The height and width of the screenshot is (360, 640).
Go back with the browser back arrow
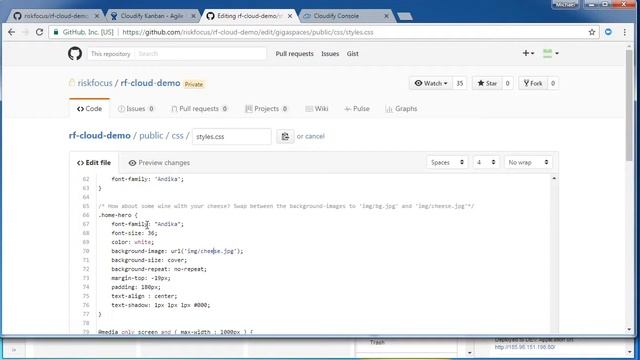tap(11, 32)
